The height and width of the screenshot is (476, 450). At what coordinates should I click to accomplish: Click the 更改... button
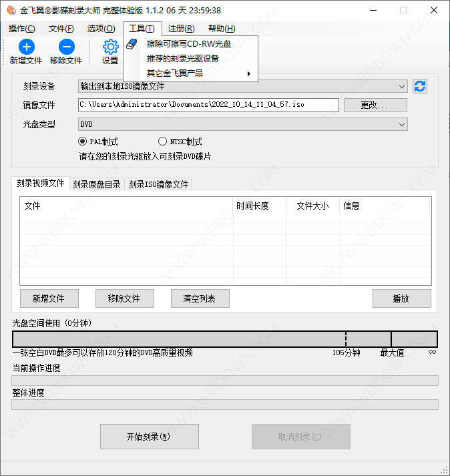375,105
